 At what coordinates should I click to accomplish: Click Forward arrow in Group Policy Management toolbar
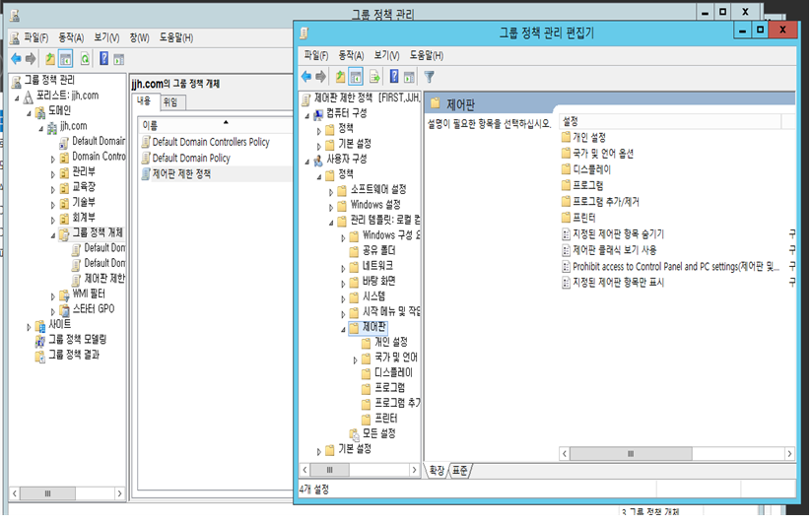click(x=31, y=59)
